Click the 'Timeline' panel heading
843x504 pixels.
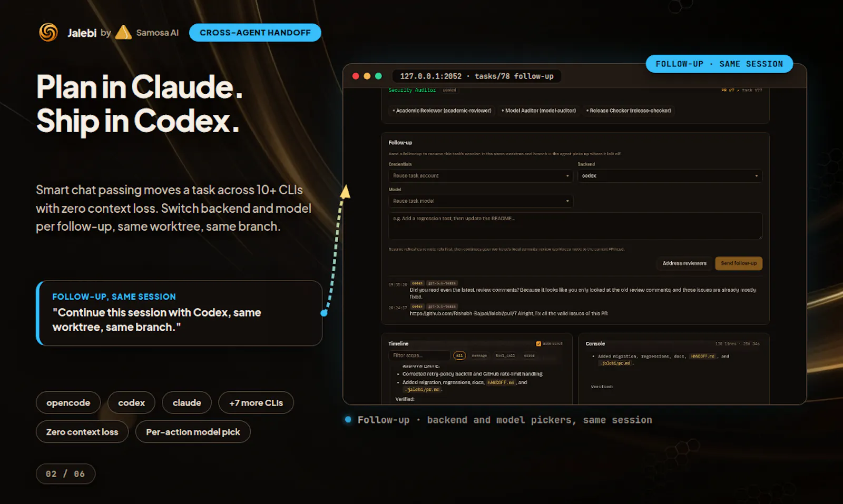click(x=398, y=344)
